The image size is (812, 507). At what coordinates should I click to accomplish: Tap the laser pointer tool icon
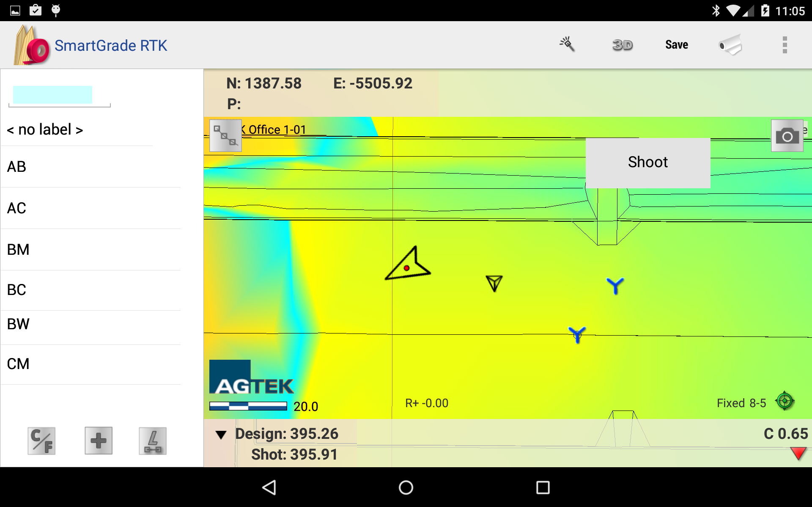(567, 44)
